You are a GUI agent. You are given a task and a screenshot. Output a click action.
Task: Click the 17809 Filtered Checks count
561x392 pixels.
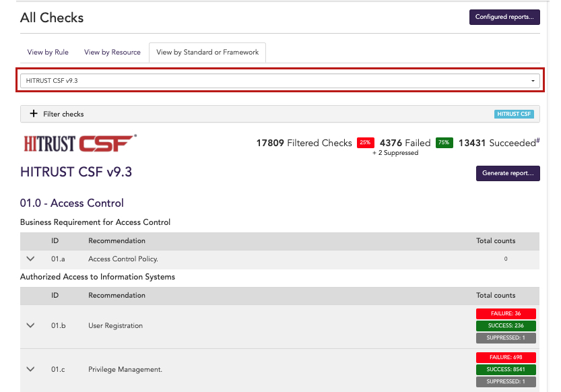[304, 143]
